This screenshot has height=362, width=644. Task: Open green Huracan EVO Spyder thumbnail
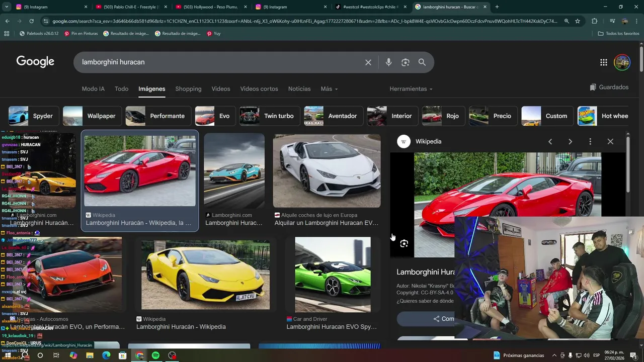pos(333,275)
